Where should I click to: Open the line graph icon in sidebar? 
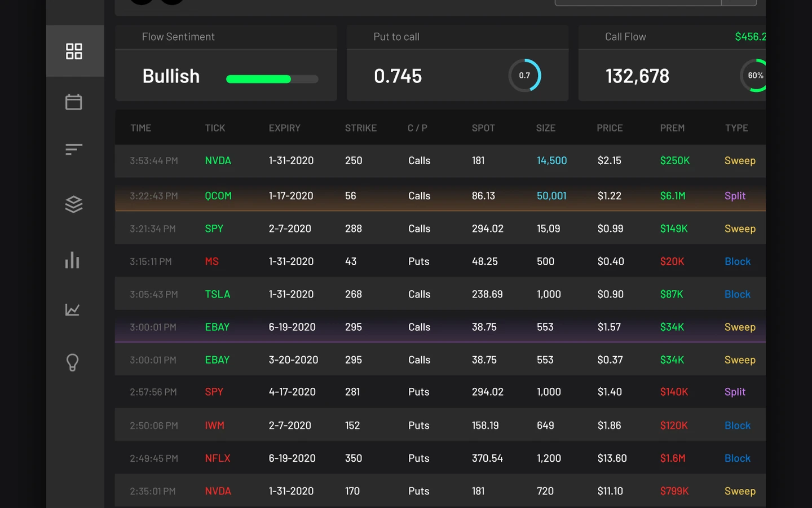click(x=73, y=309)
